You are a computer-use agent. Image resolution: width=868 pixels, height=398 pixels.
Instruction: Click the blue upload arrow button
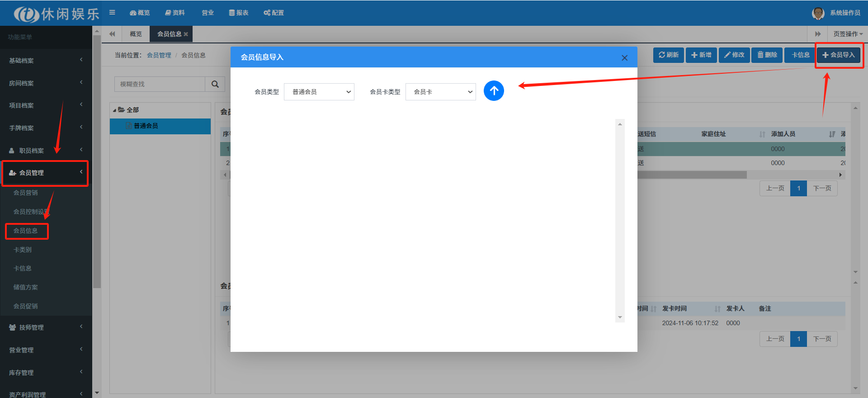[494, 91]
